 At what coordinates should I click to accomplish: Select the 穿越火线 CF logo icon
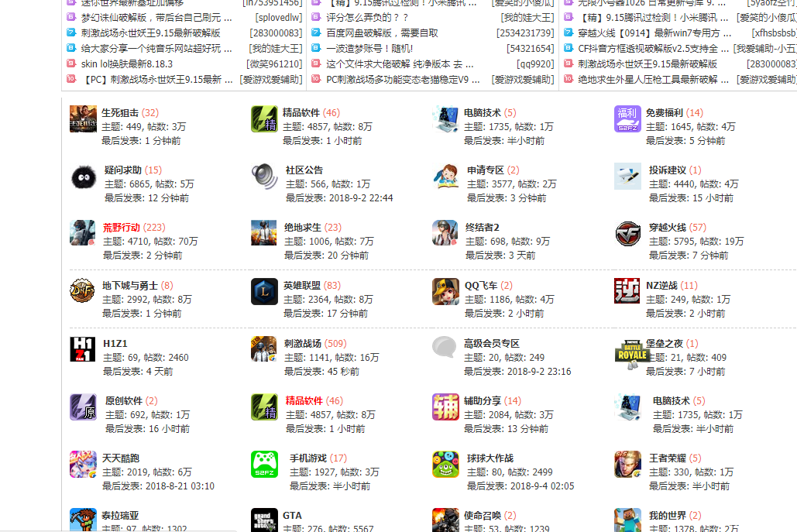pos(627,234)
